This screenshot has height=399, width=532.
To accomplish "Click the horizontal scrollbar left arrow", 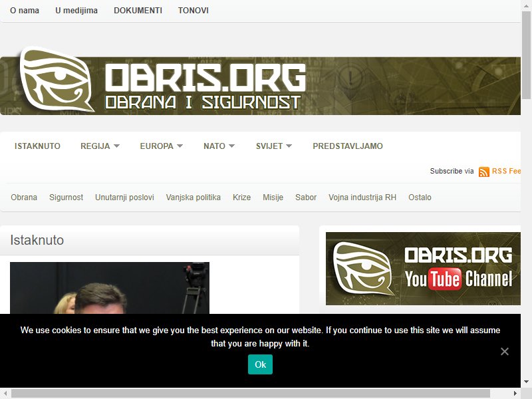I will click(x=5, y=393).
